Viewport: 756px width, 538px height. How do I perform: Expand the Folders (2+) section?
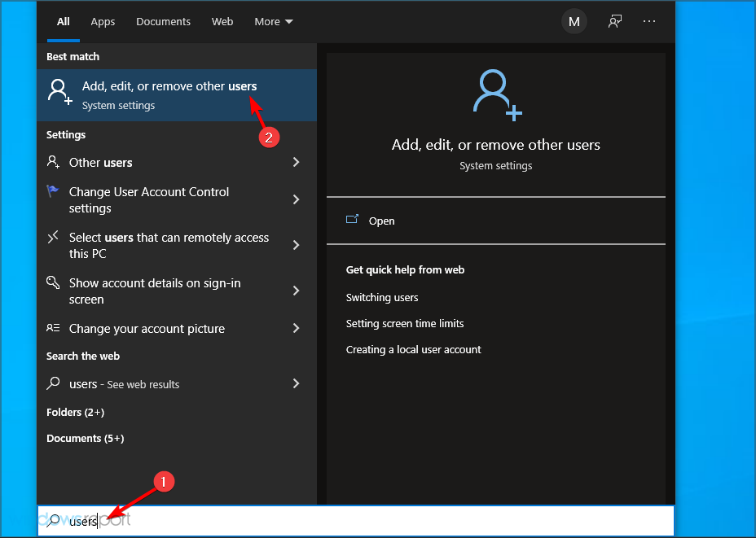coord(75,413)
